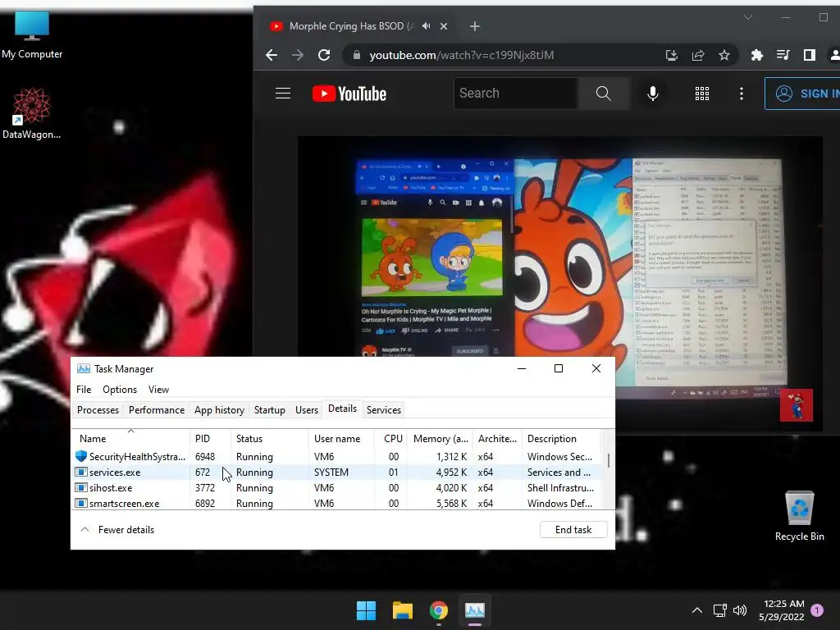Click End task button
The width and height of the screenshot is (840, 630).
573,530
